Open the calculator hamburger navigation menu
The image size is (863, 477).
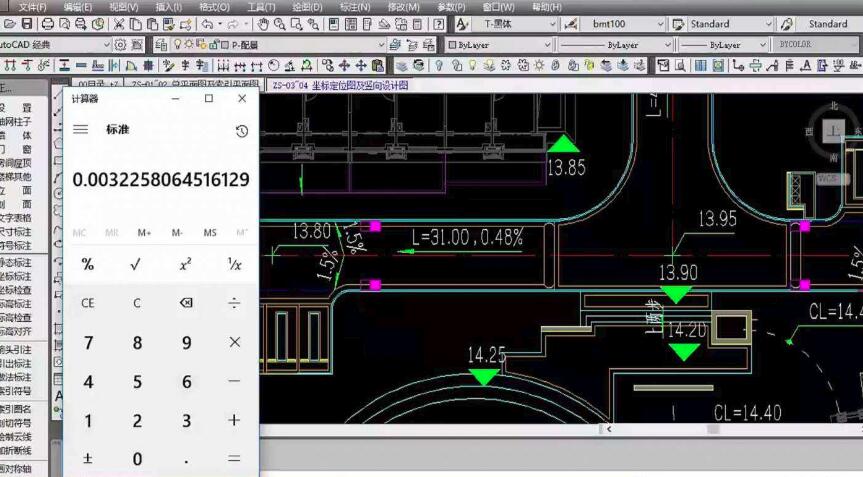click(x=81, y=130)
